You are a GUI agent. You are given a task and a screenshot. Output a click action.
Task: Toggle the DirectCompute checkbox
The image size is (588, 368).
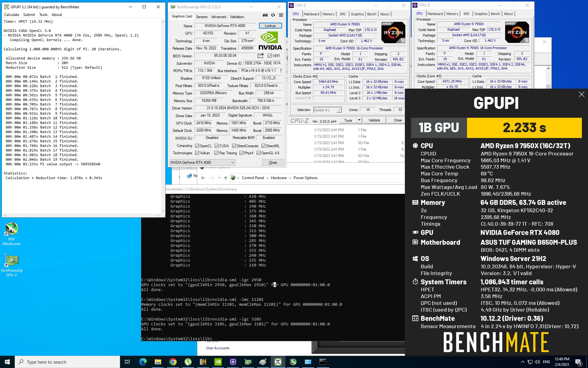(234, 146)
